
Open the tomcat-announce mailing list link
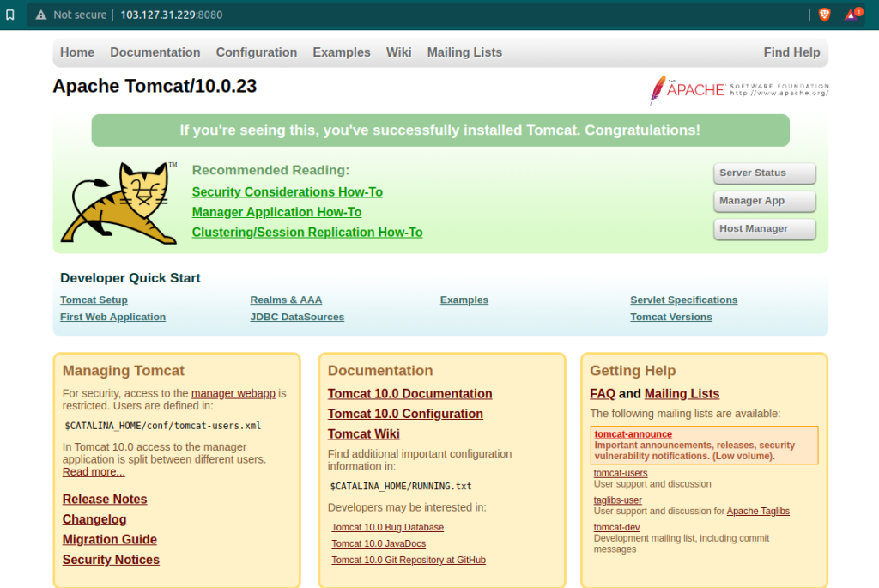tap(633, 434)
